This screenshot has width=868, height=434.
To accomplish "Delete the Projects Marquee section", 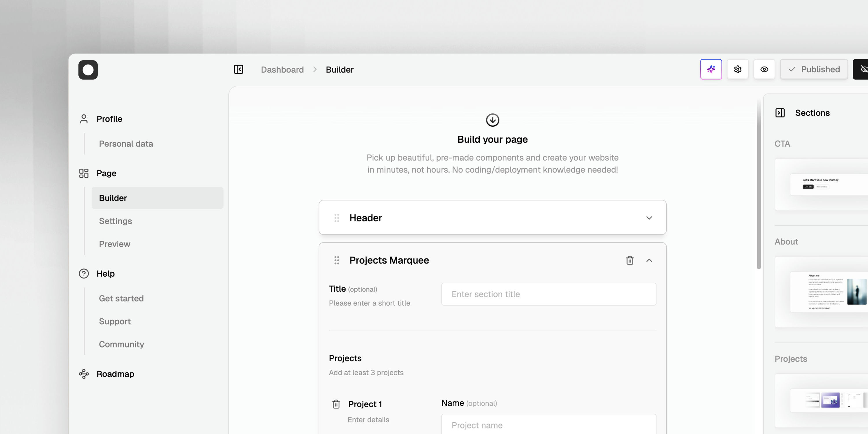I will pyautogui.click(x=630, y=260).
